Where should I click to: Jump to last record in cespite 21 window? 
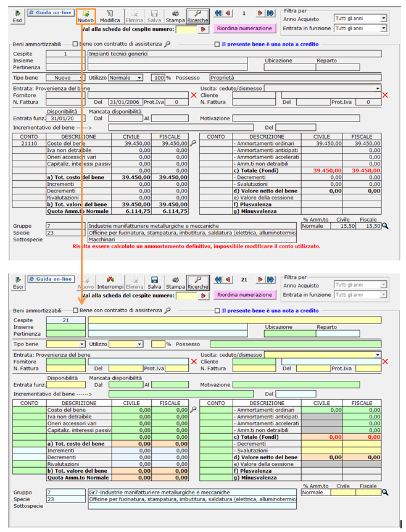(270, 280)
